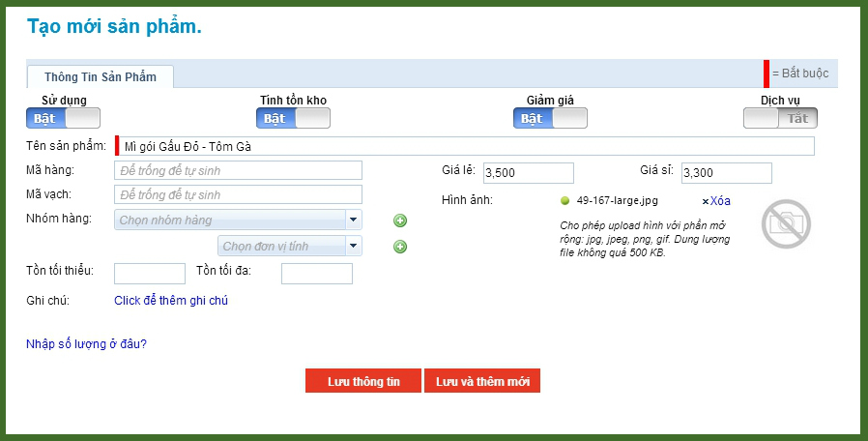Remove uploaded image via Xóa link

pyautogui.click(x=716, y=201)
